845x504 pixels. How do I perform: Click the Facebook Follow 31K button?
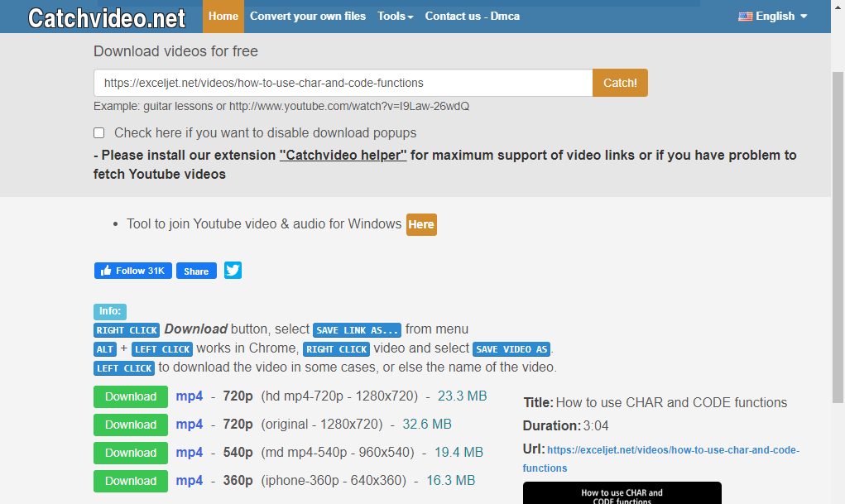pos(132,271)
